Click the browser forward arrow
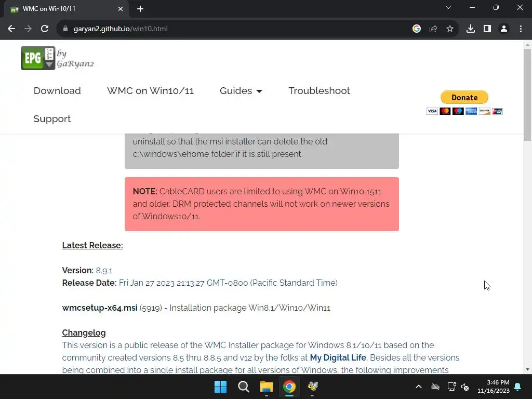Screen dimensions: 532x399 point(28,29)
